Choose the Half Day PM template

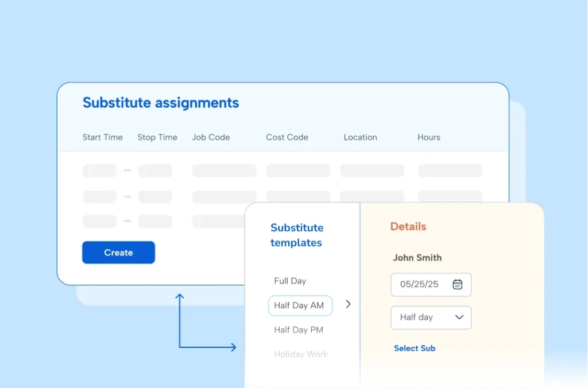point(299,329)
